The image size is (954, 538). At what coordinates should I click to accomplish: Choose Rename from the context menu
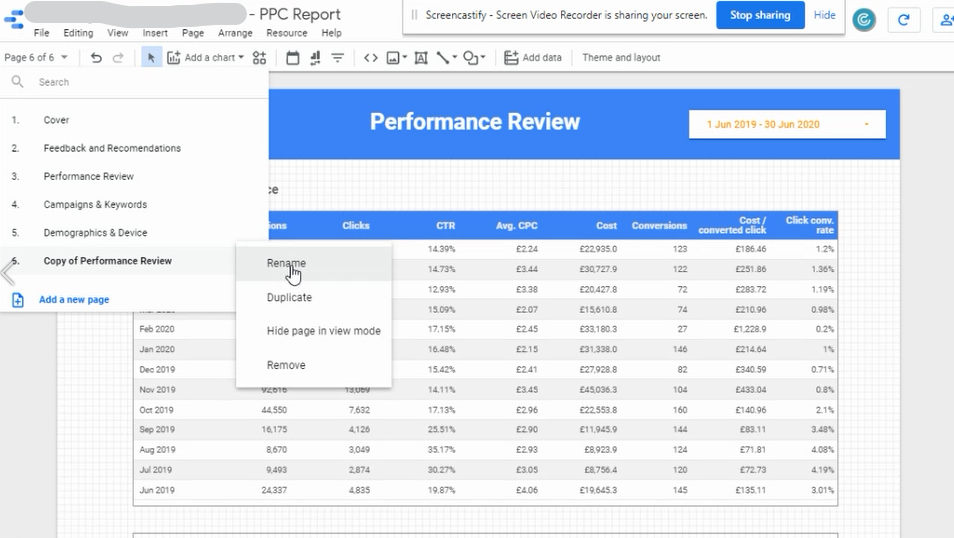click(x=314, y=264)
